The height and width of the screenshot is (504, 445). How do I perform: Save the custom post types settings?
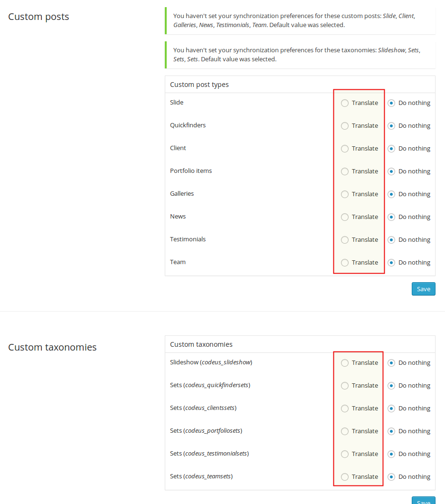point(424,289)
